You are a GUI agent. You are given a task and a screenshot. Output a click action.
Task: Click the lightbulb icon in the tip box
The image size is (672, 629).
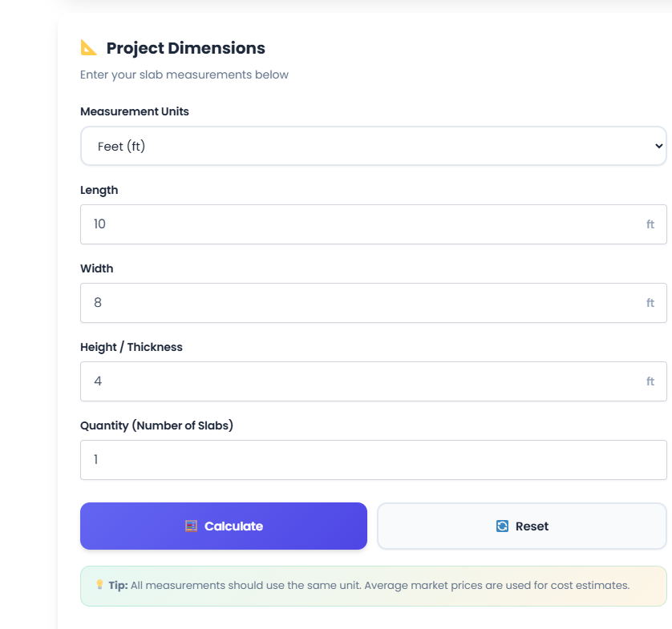coord(99,585)
